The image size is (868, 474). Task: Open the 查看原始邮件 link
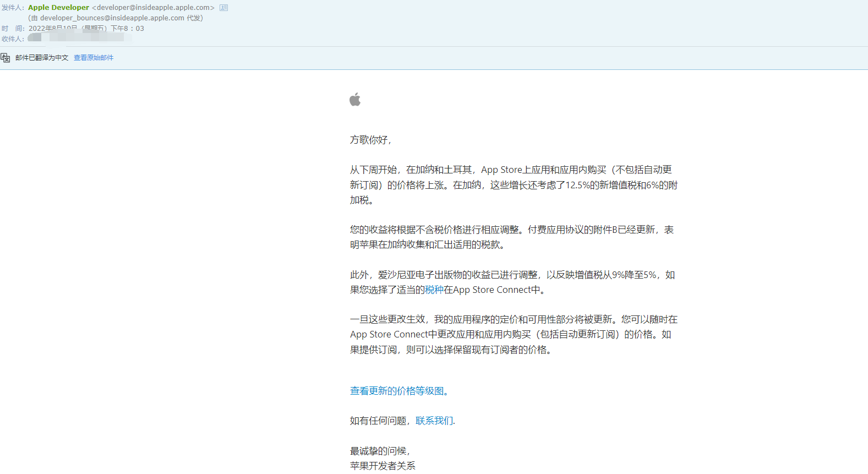coord(94,58)
